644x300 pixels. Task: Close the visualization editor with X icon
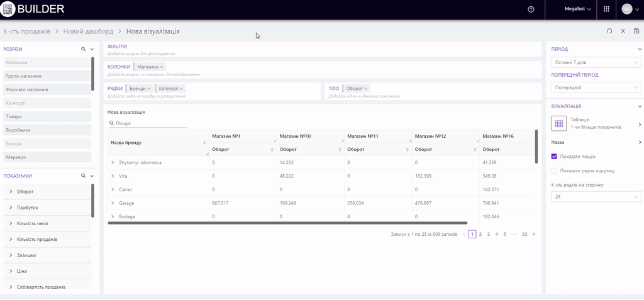(x=623, y=31)
